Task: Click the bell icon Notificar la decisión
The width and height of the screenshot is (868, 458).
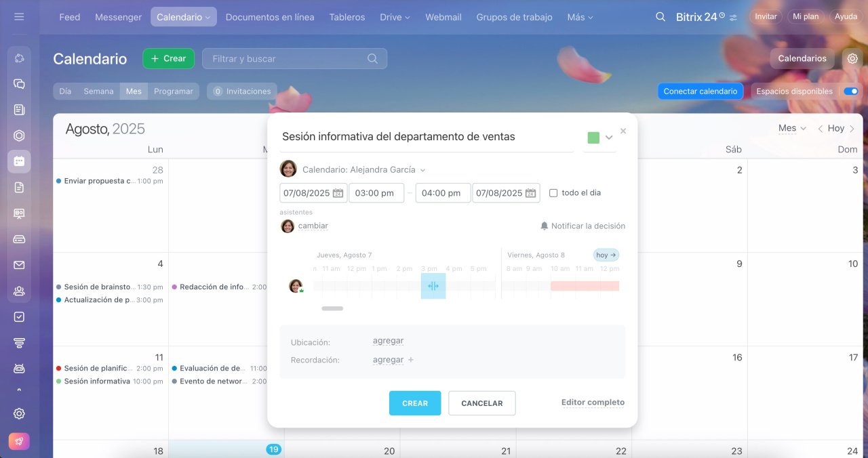Action: [x=544, y=226]
